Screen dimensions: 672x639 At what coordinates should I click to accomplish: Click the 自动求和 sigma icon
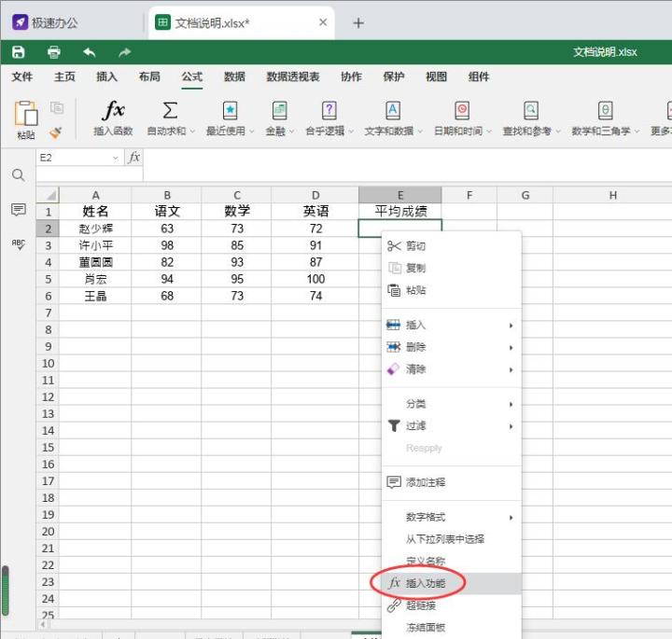tap(170, 110)
